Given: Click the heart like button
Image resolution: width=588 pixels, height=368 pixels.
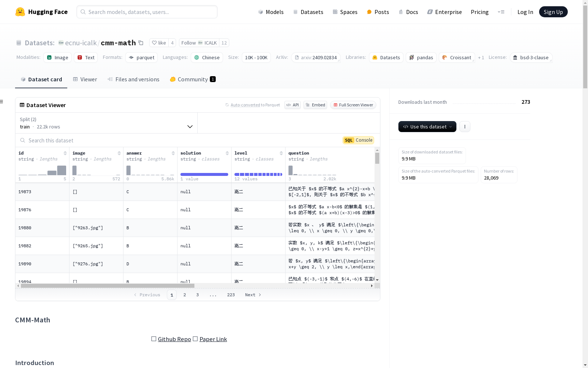Looking at the screenshot, I should [x=159, y=43].
